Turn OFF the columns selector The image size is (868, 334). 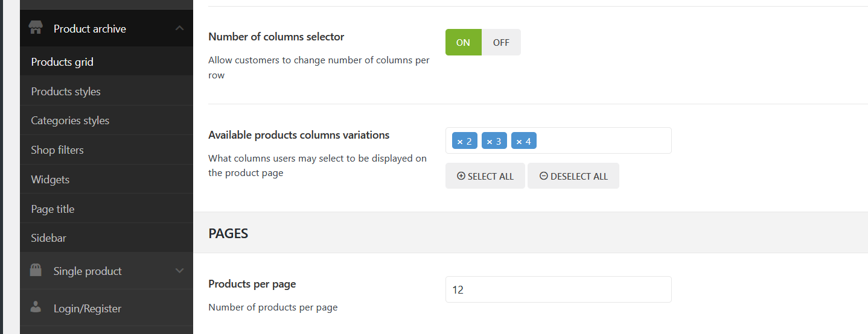501,42
